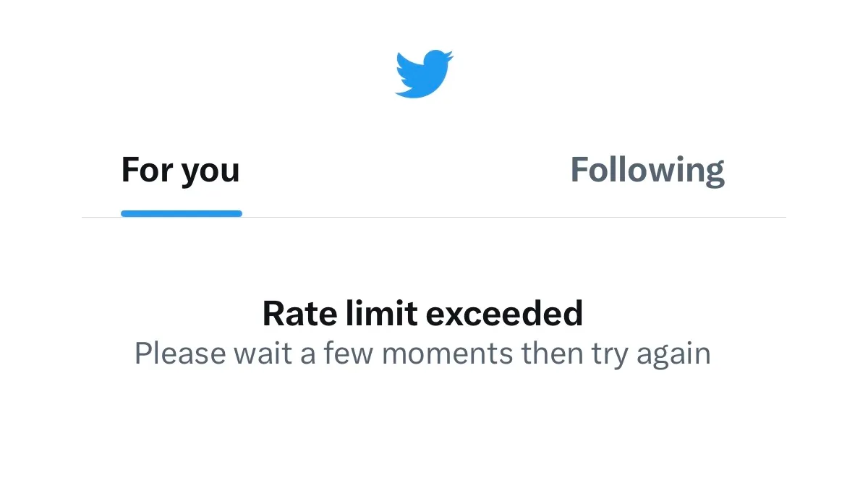Click Following to change timelines
This screenshot has width=868, height=488.
647,169
